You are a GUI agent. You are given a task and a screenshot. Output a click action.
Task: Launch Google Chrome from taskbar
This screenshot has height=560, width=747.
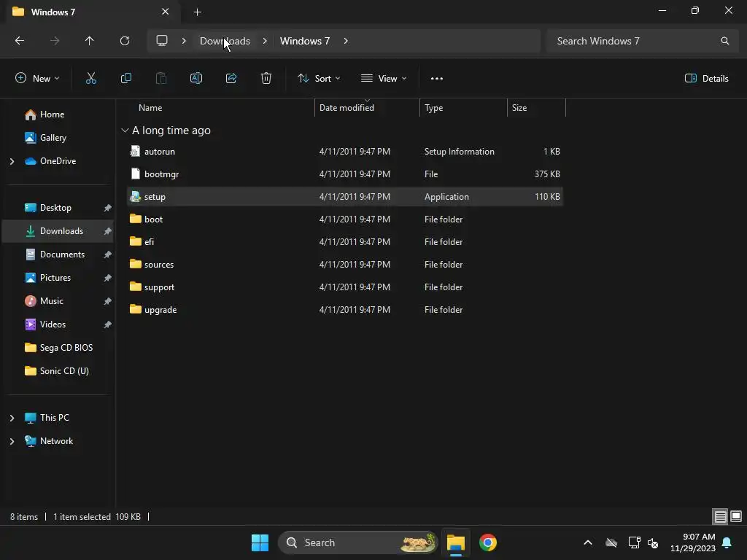[x=488, y=542]
